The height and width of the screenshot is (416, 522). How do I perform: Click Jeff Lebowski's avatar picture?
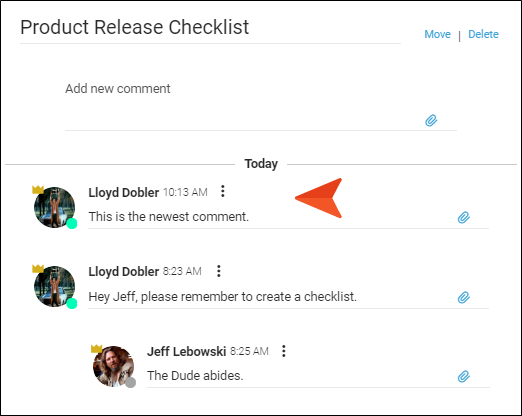[113, 366]
